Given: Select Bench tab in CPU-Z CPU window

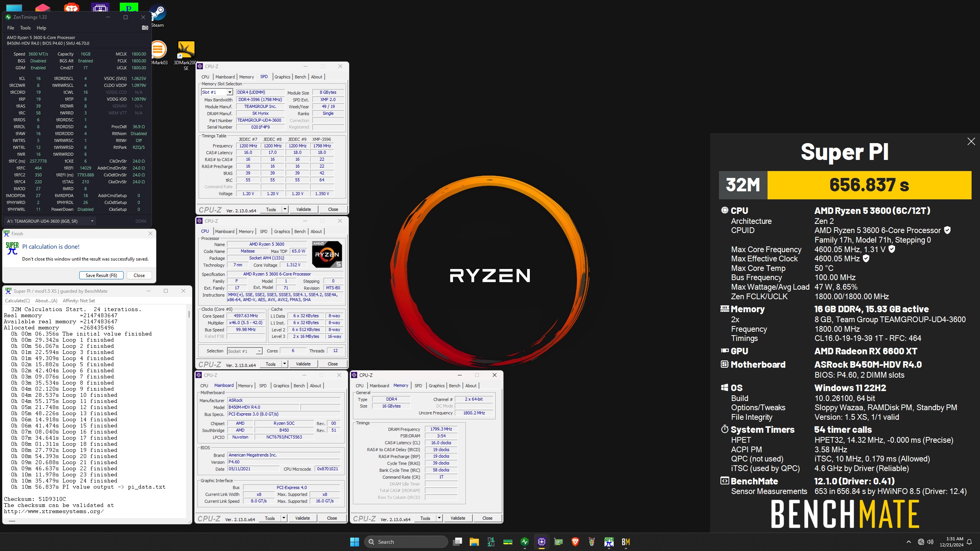Looking at the screenshot, I should [300, 231].
